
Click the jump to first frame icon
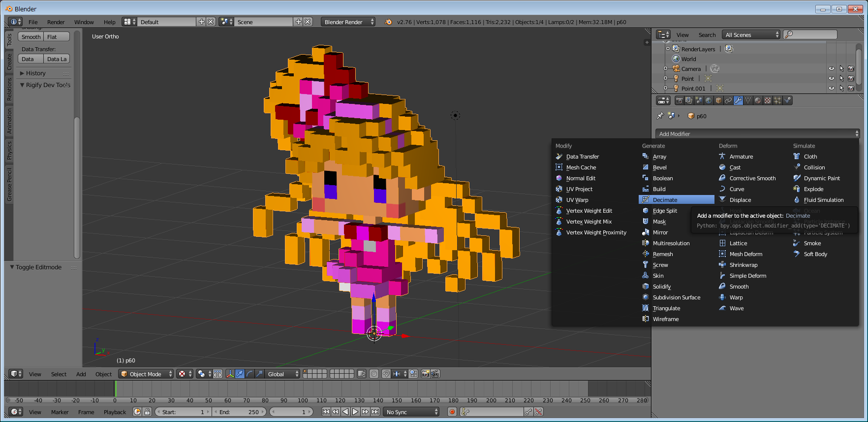pos(326,412)
